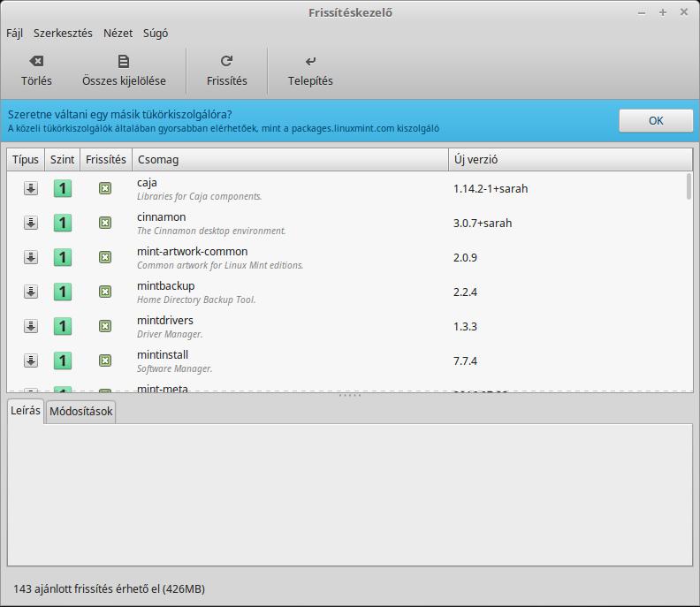700x607 pixels.
Task: Click 'Home Directory Backup Tool.' description
Action: tap(196, 300)
